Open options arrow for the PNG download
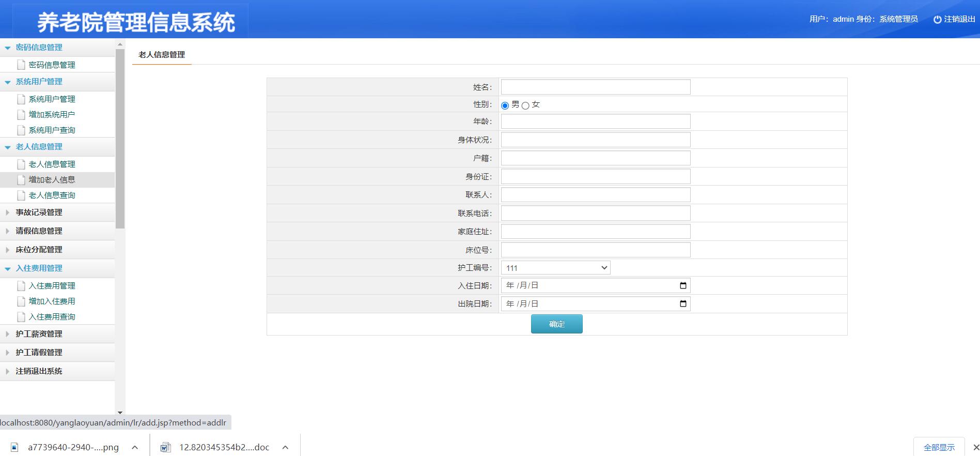The height and width of the screenshot is (456, 980). point(135,447)
